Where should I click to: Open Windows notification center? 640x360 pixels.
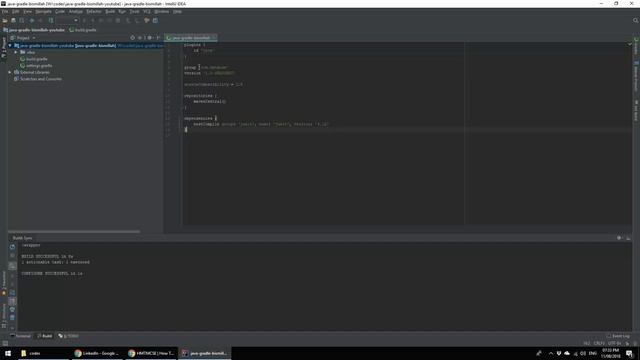point(629,353)
